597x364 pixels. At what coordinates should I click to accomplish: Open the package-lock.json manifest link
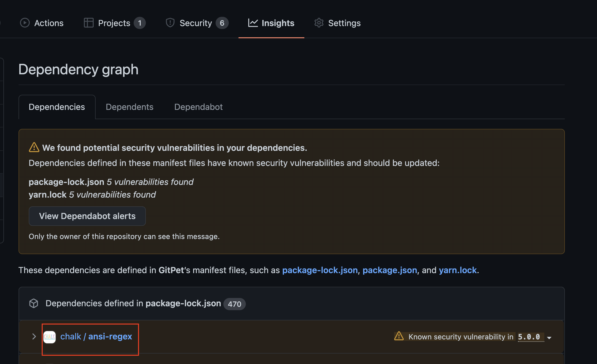pyautogui.click(x=320, y=270)
